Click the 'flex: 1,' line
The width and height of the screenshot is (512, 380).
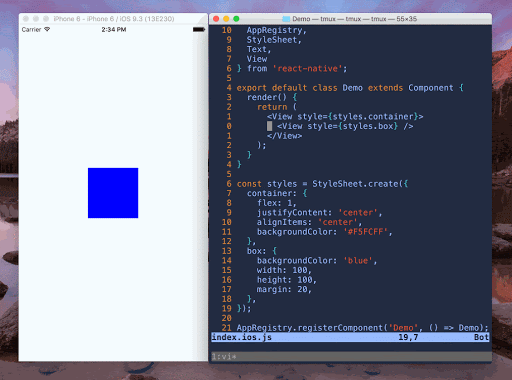point(277,203)
